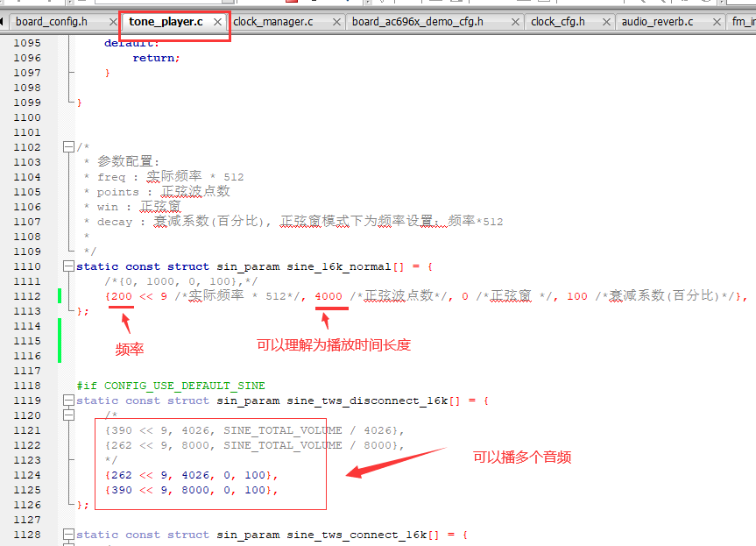The height and width of the screenshot is (546, 756).
Task: Collapse the sine_tws_connect_16k array fold
Action: (x=69, y=535)
